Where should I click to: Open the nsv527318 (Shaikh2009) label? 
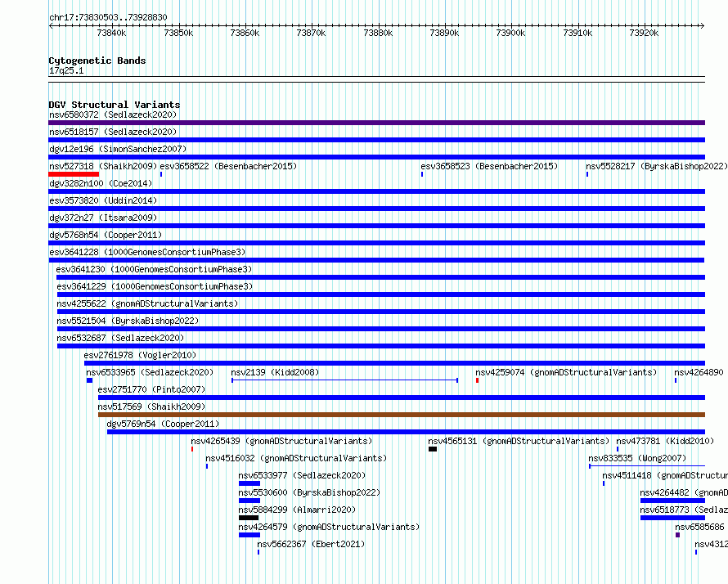(103, 166)
